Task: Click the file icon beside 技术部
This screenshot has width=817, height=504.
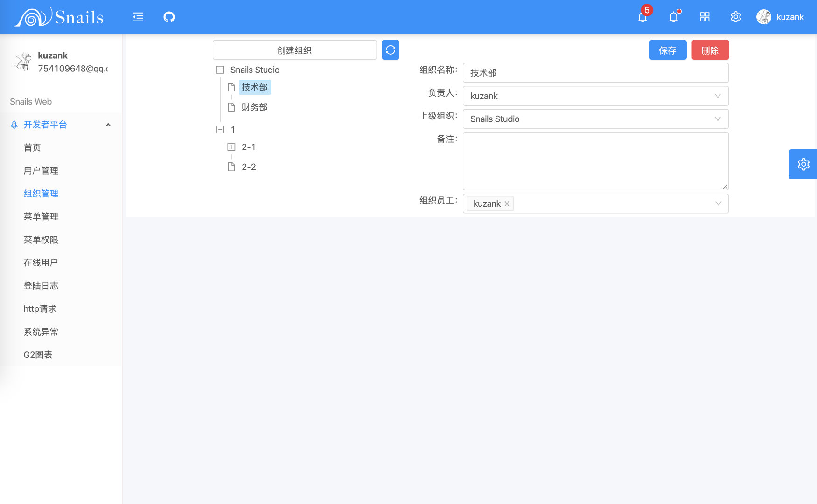Action: [231, 87]
